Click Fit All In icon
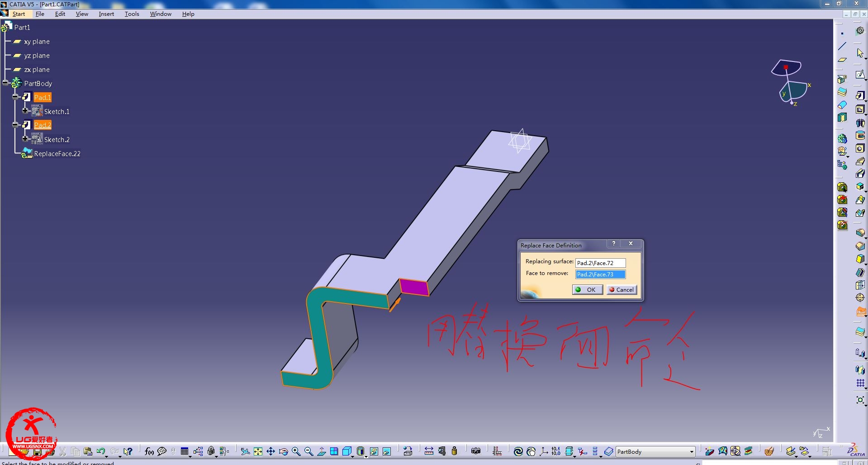The width and height of the screenshot is (868, 465). 258,451
